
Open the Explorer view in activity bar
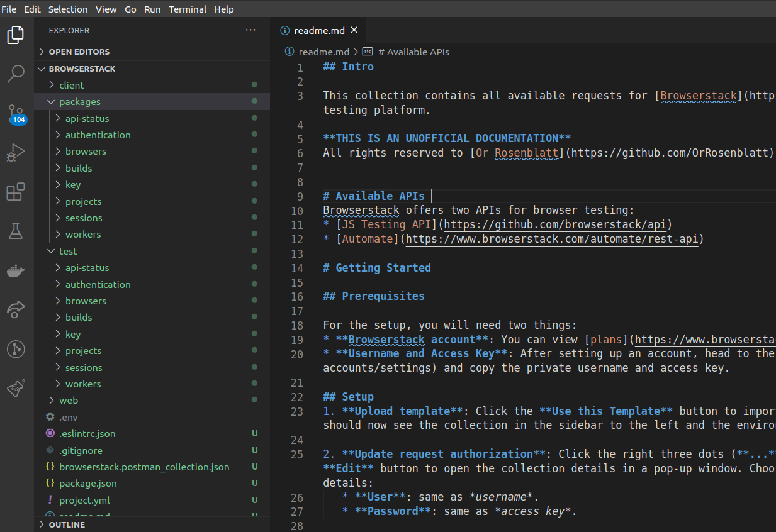pos(16,35)
